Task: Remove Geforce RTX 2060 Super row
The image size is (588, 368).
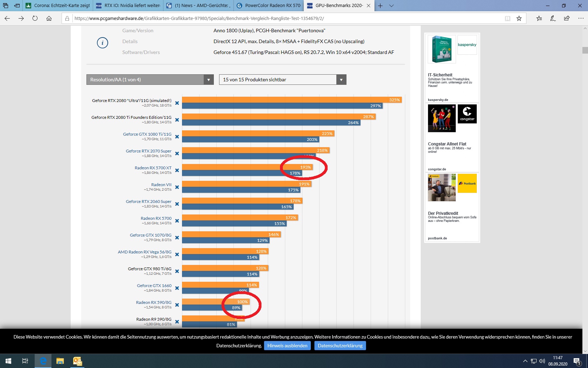Action: [x=177, y=204]
